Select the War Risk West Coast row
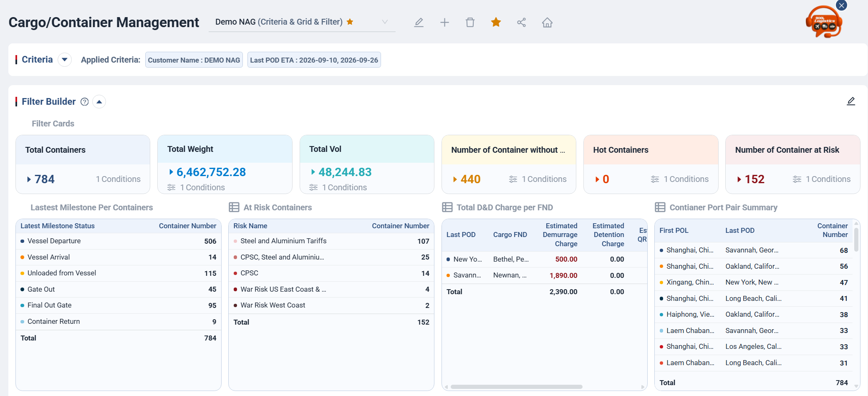868x396 pixels. coord(331,305)
